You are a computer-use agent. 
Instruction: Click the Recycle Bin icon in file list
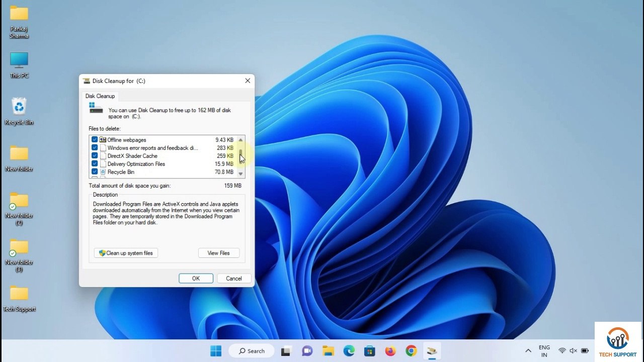[x=103, y=172]
